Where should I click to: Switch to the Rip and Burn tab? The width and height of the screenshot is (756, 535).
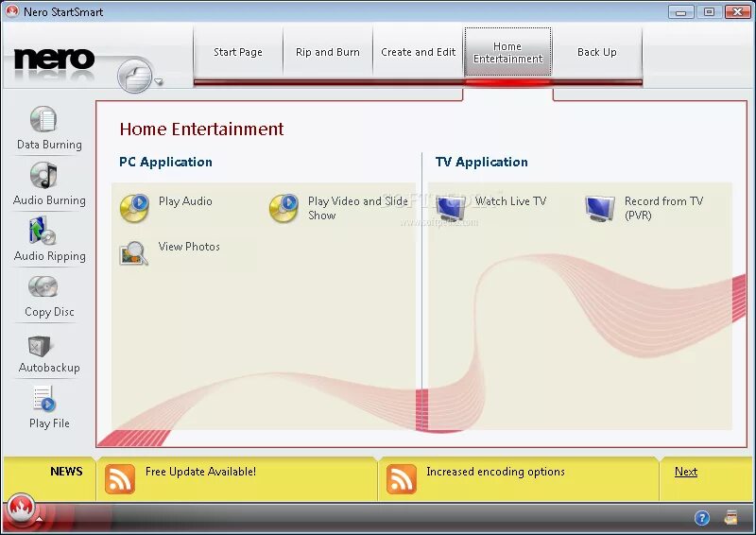pyautogui.click(x=328, y=52)
